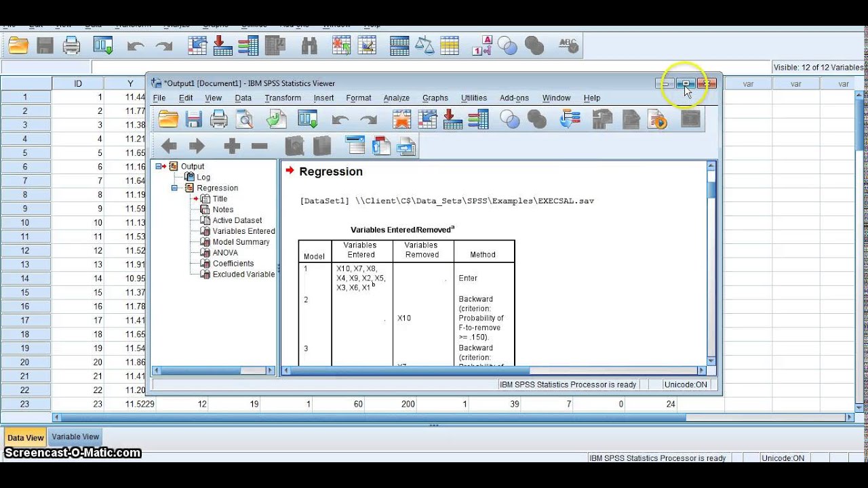Undo last action in Viewer toolbar
868x488 pixels.
coord(340,119)
